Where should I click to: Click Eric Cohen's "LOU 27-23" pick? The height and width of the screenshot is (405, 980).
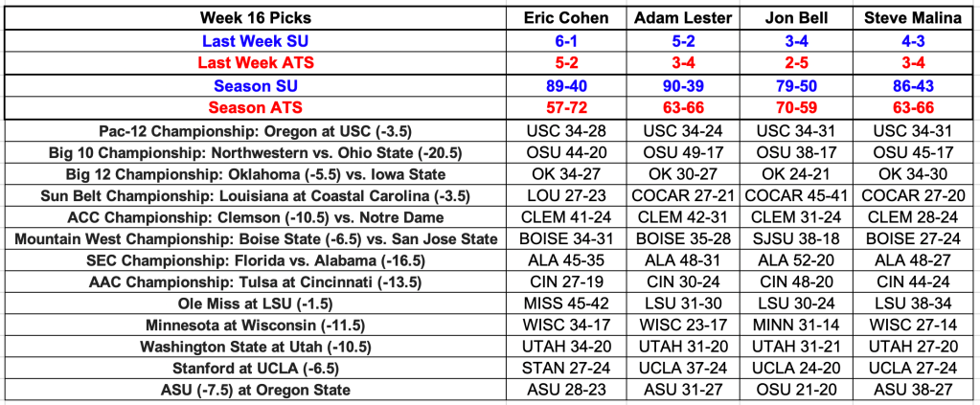coord(566,195)
